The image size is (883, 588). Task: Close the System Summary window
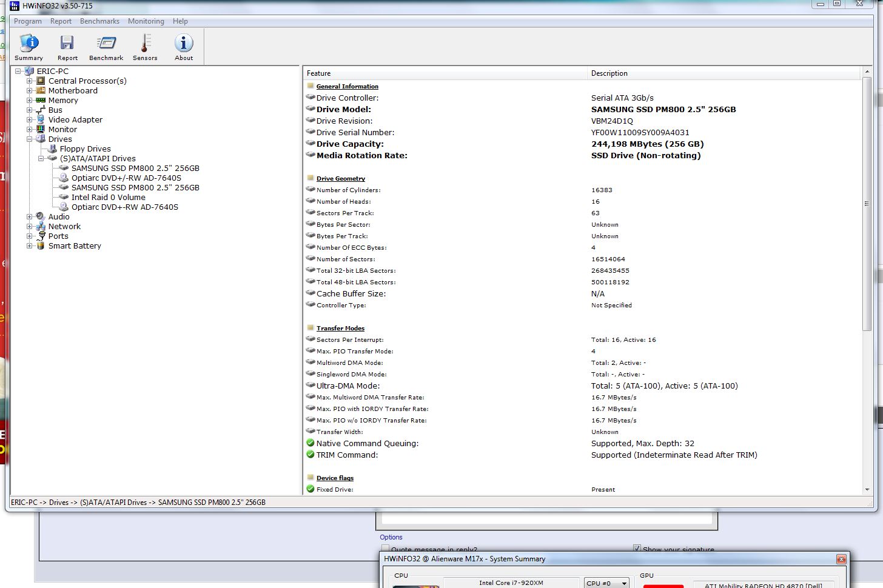pyautogui.click(x=841, y=559)
